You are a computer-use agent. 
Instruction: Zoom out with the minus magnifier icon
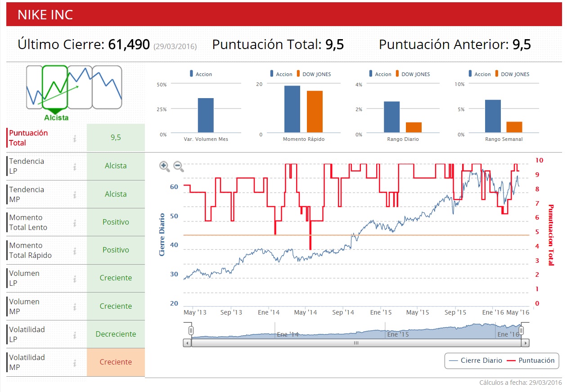[x=179, y=167]
